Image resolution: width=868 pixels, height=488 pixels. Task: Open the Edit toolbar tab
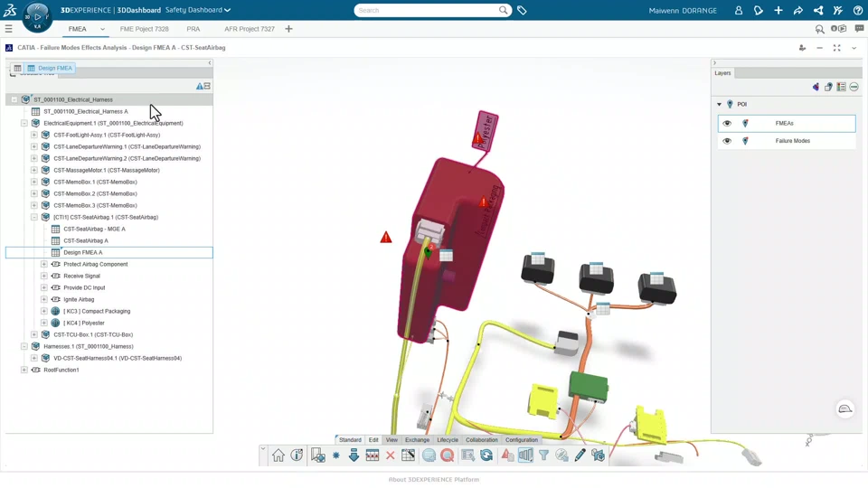[x=373, y=440]
